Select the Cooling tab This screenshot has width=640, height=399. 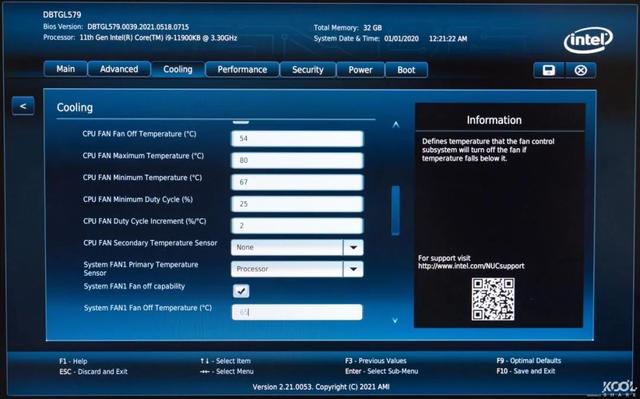click(x=178, y=69)
